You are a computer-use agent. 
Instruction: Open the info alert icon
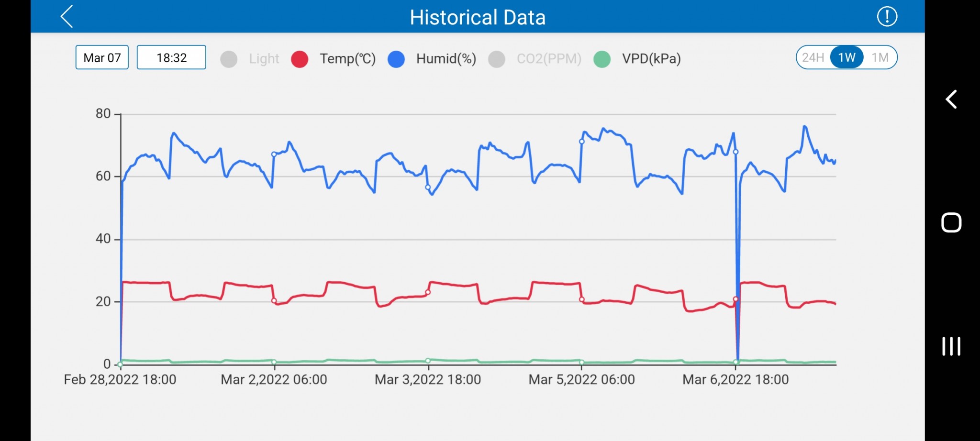coord(887,17)
